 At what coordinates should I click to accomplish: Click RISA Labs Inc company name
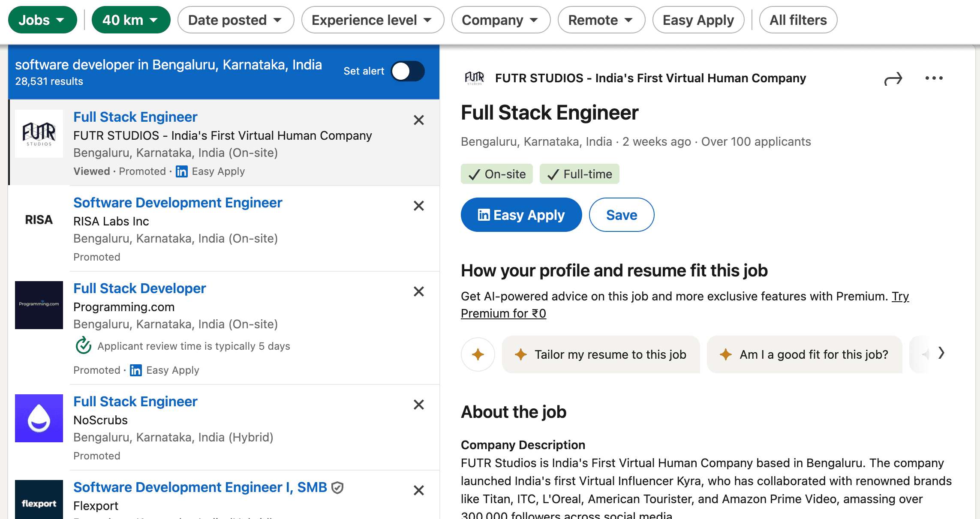(111, 221)
